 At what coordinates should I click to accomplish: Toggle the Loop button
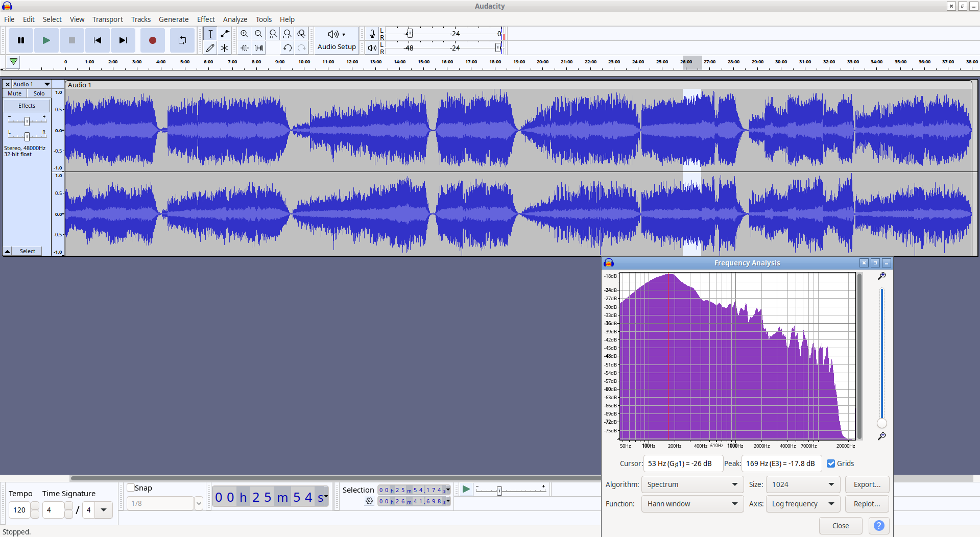[182, 40]
